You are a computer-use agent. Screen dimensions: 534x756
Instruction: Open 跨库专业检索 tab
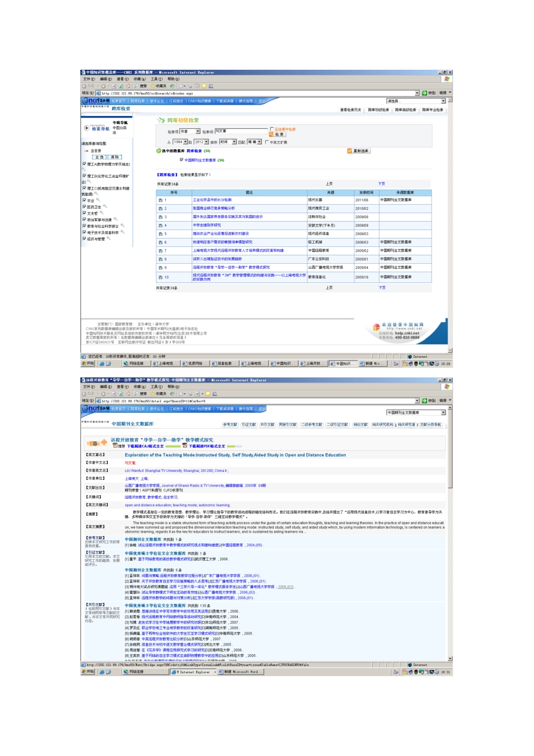[x=432, y=110]
